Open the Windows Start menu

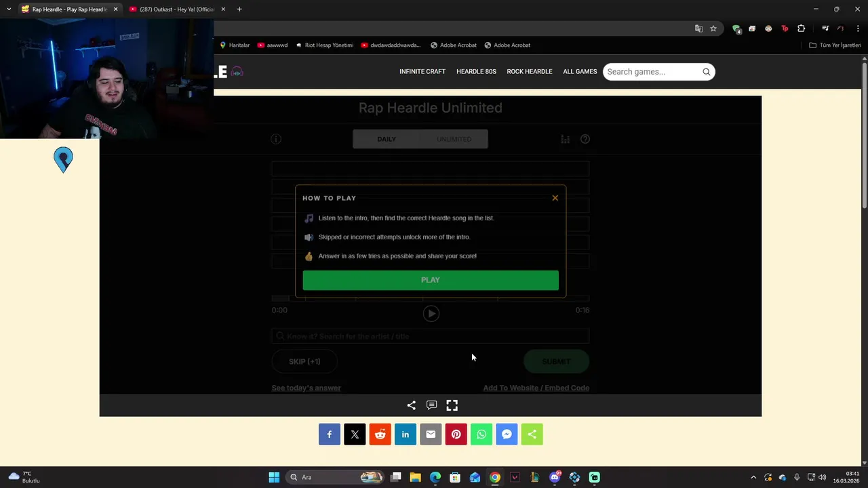274,477
